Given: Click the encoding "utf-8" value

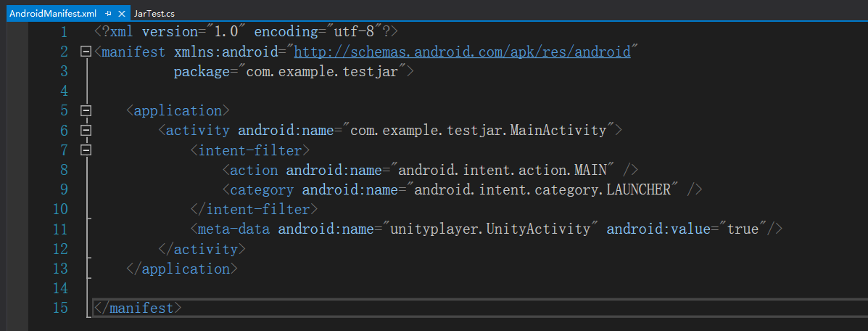Looking at the screenshot, I should (355, 32).
